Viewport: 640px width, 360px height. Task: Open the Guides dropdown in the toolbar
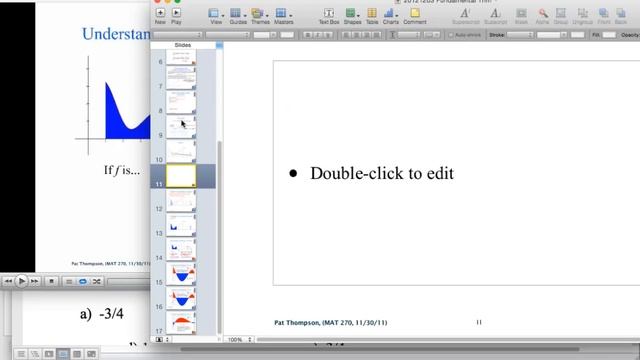(238, 16)
